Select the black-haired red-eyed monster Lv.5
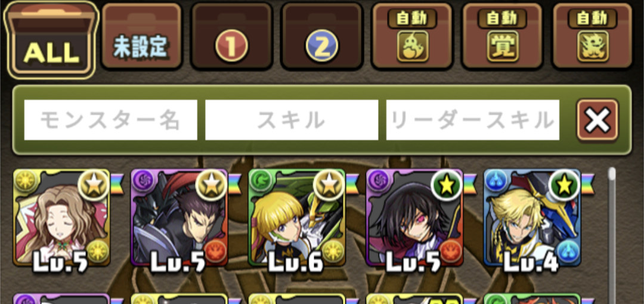 pos(414,218)
